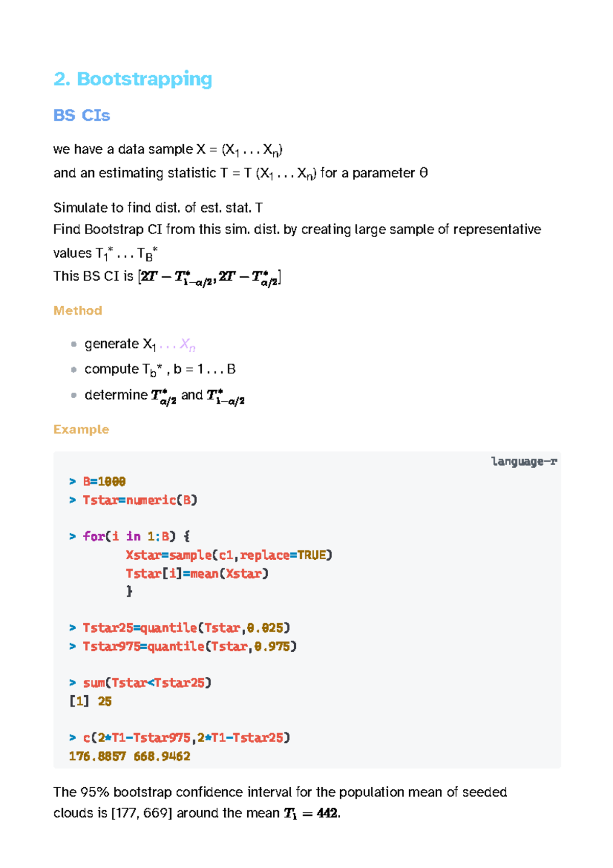This screenshot has width=613, height=868.
Task: Click the 'Tstar975=quantile(Tstar,0.975)' line
Action: tap(183, 647)
